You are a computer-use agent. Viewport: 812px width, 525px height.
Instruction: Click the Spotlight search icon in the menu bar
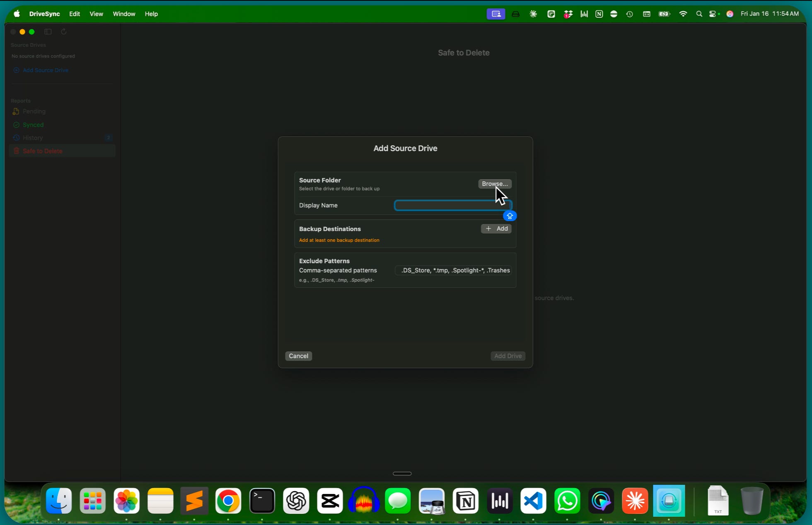coord(699,14)
